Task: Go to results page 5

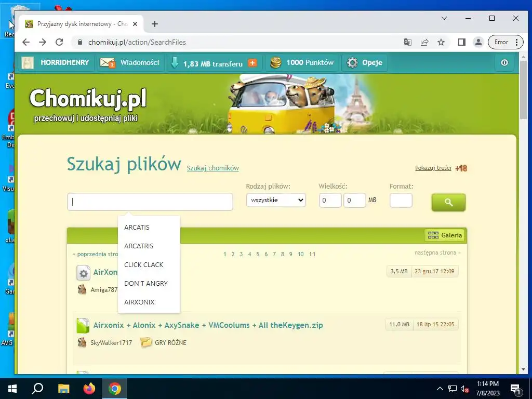Action: (258, 254)
